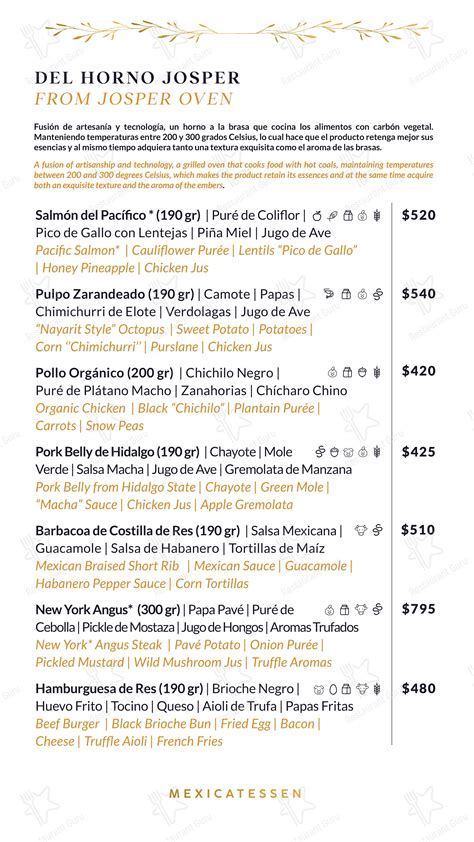The height and width of the screenshot is (842, 474).
Task: Click the $425 price for Pork Belly
Action: [418, 452]
